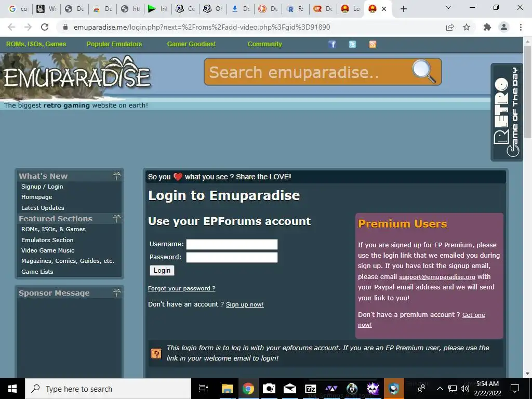The width and height of the screenshot is (532, 399).
Task: Open the Chrome profile avatar icon
Action: point(504,27)
